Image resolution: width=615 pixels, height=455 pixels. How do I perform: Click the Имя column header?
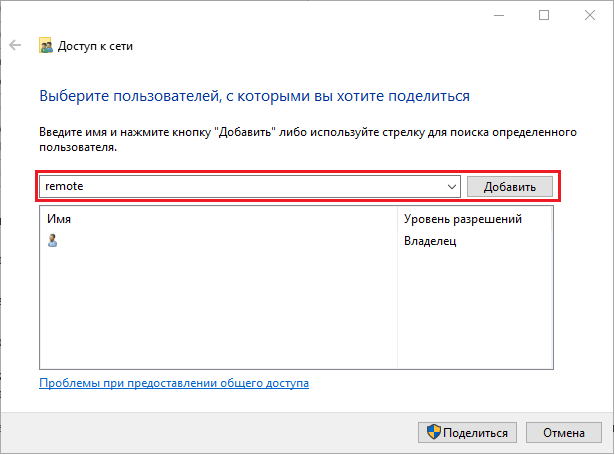(59, 219)
